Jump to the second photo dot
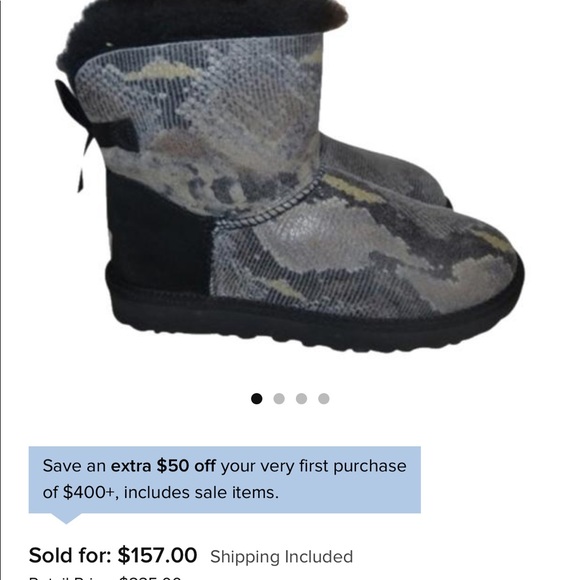Image resolution: width=580 pixels, height=580 pixels. click(x=279, y=399)
